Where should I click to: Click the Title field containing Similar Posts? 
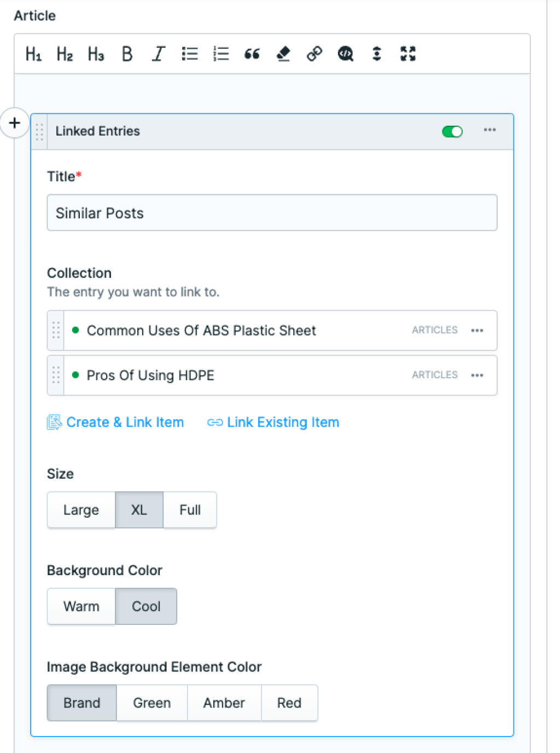[x=272, y=213]
